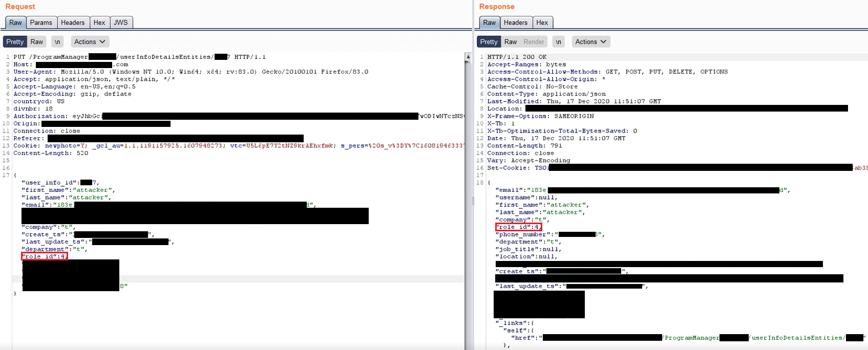868x350 pixels.
Task: Click role_id value in response body
Action: click(536, 227)
